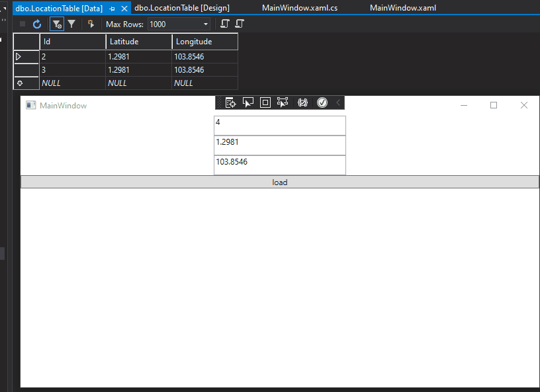
Task: Click the disabled stop query icon
Action: point(22,24)
